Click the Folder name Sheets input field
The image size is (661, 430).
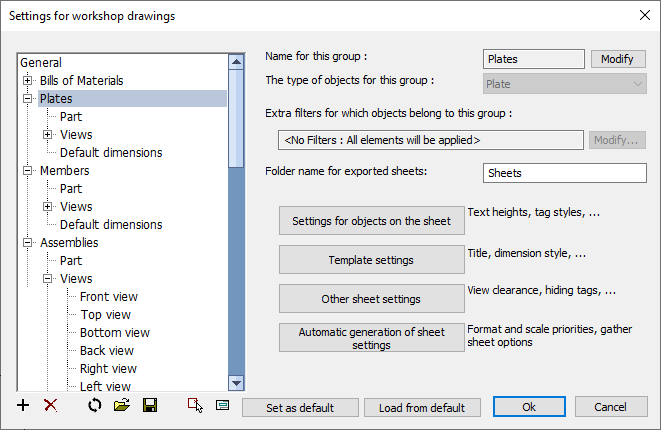pyautogui.click(x=564, y=173)
